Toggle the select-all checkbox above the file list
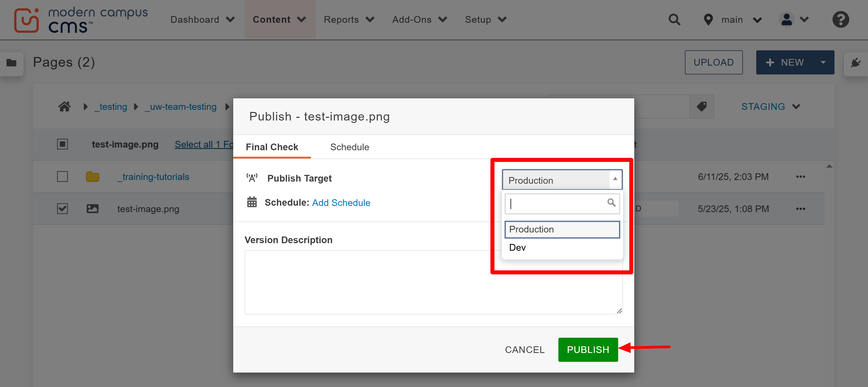The width and height of the screenshot is (868, 387). [62, 144]
